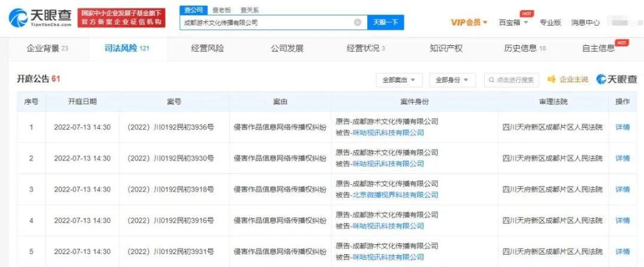Screen dimensions: 644x267
Task: Click case number (2022)川0192民初3918号
Action: click(171, 190)
